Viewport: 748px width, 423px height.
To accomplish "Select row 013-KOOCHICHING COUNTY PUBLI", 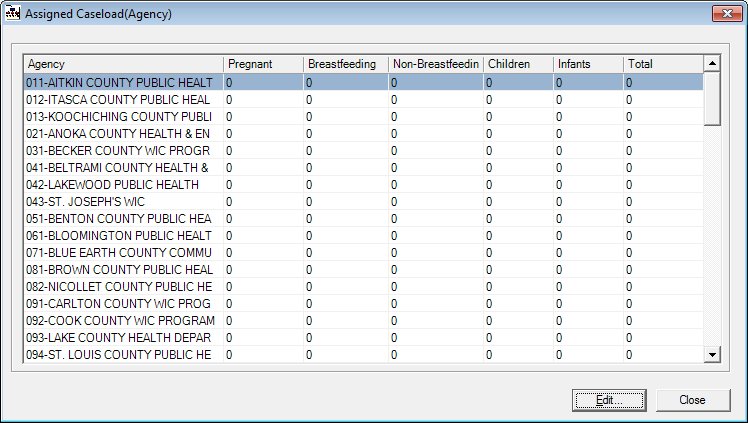I will [x=364, y=117].
